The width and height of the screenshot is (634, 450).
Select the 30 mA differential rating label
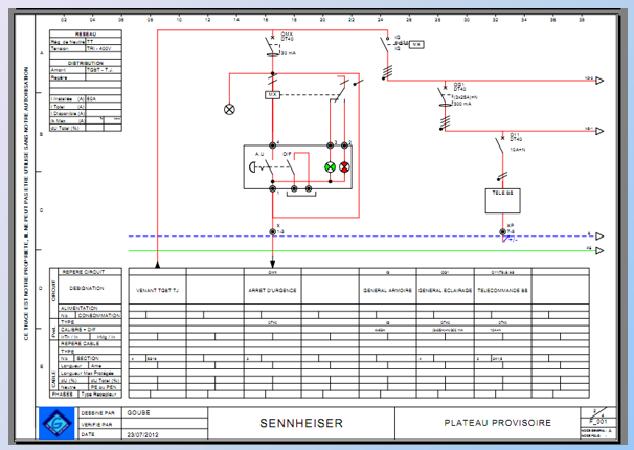[288, 53]
